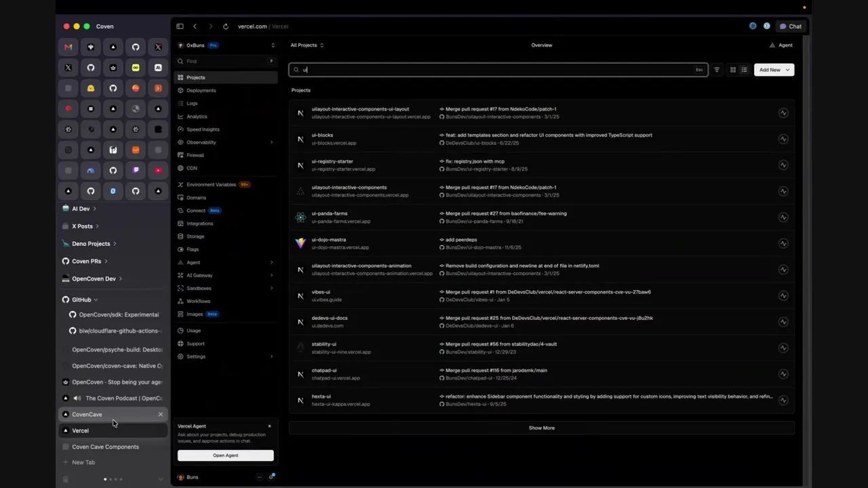
Task: Expand the Coven PRs folder
Action: pos(106,261)
